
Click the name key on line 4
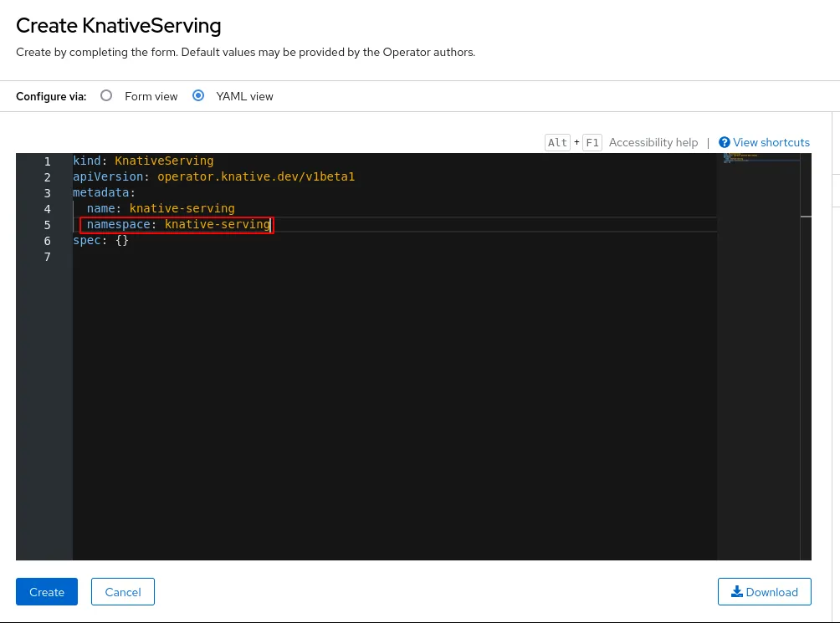100,208
